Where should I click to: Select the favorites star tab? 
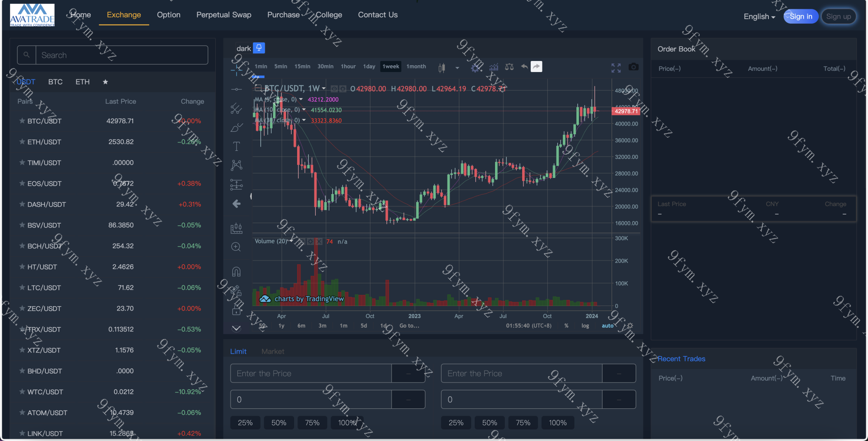tap(105, 82)
